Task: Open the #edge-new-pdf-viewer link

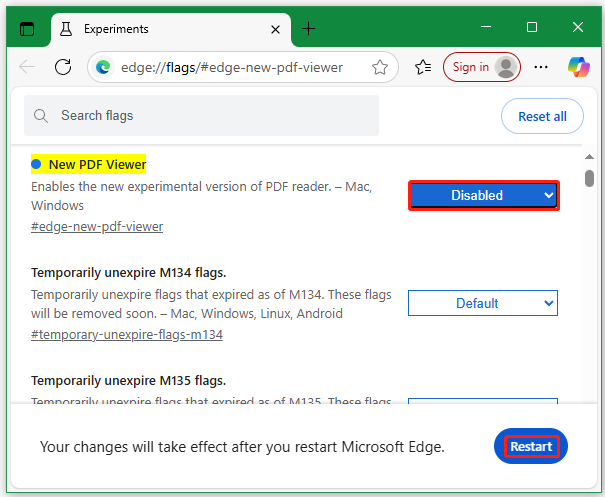Action: click(97, 227)
